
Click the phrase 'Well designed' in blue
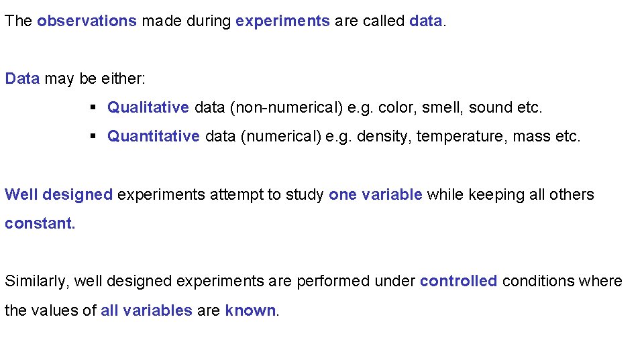pos(59,194)
